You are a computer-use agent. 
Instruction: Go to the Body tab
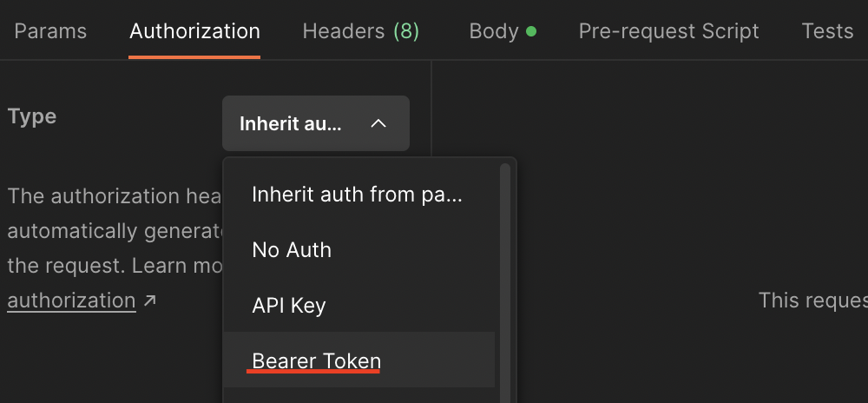(494, 32)
